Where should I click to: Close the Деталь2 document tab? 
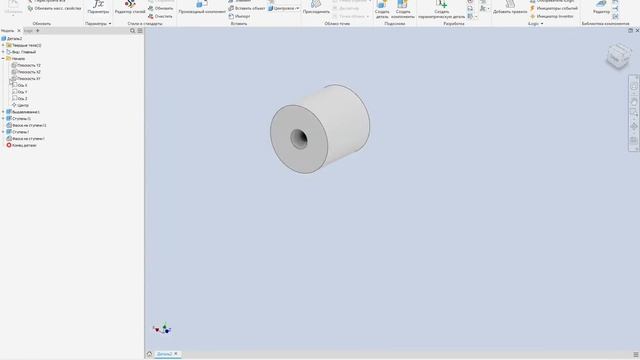tap(176, 354)
